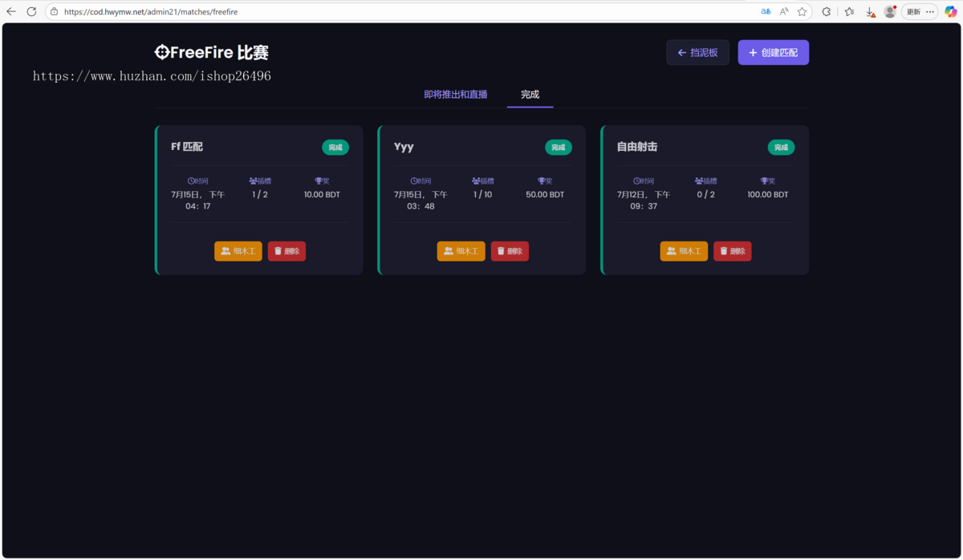
Task: Click the Copilot icon in the browser toolbar
Action: tap(950, 11)
